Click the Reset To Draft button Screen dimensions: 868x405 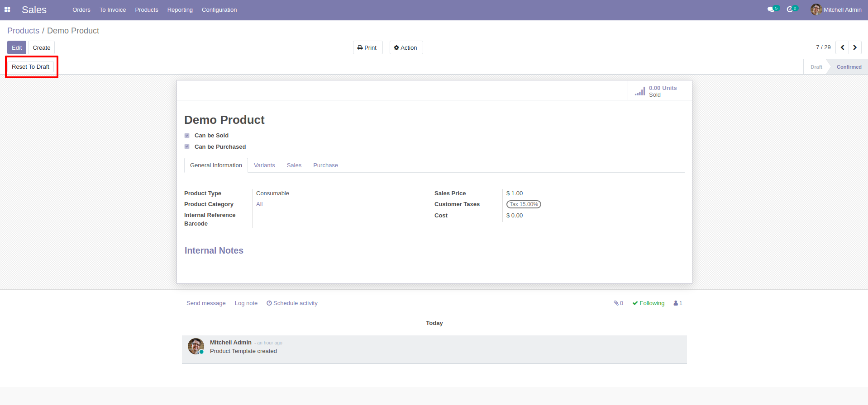[x=31, y=67]
